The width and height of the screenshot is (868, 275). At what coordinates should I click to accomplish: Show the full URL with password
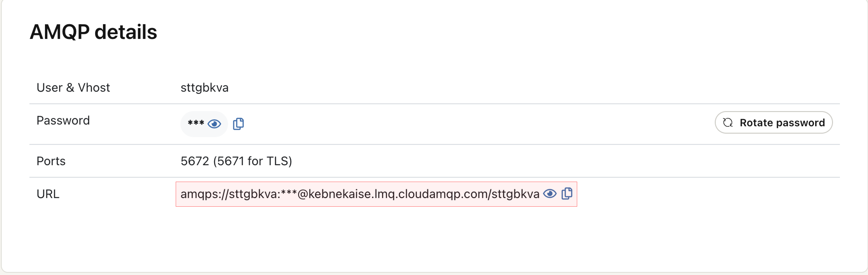click(x=550, y=194)
